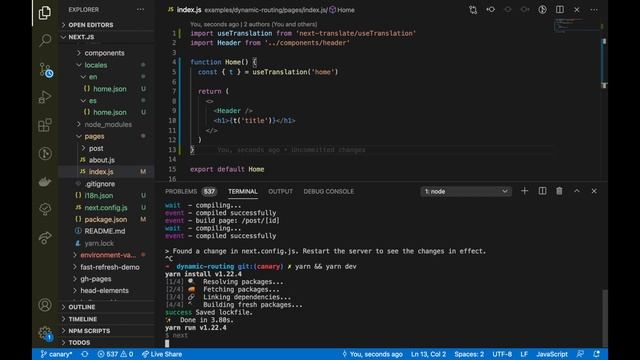The height and width of the screenshot is (360, 640).
Task: Collapse the es folder
Action: point(107,100)
